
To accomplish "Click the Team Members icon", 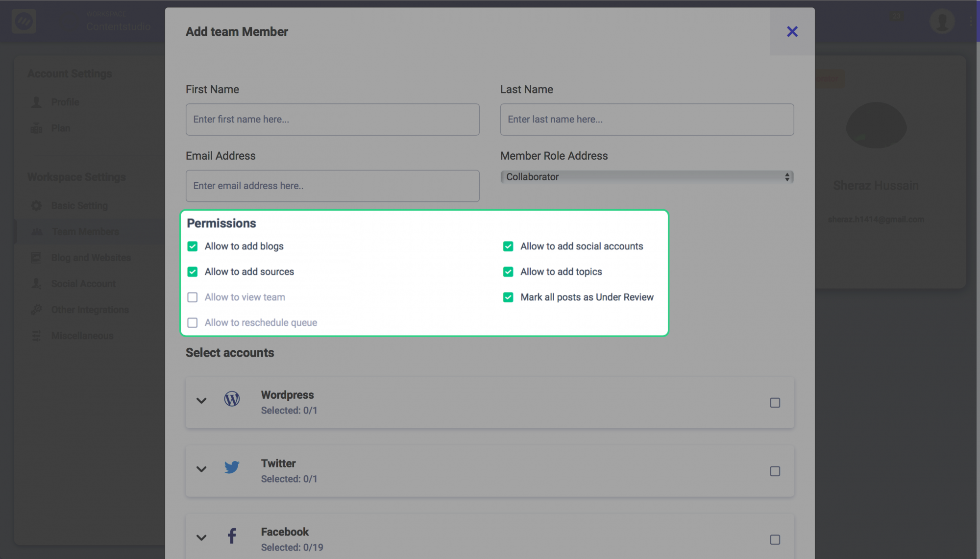I will (x=36, y=231).
